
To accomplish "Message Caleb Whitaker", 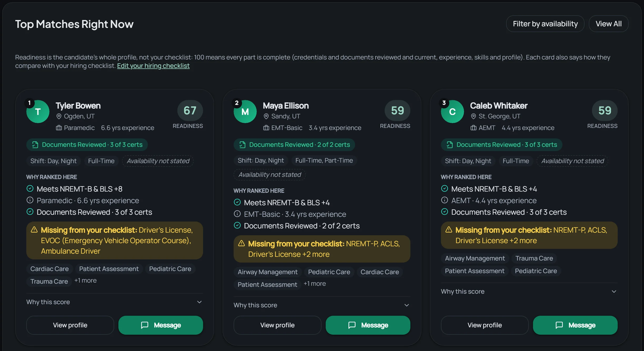I will tap(575, 325).
